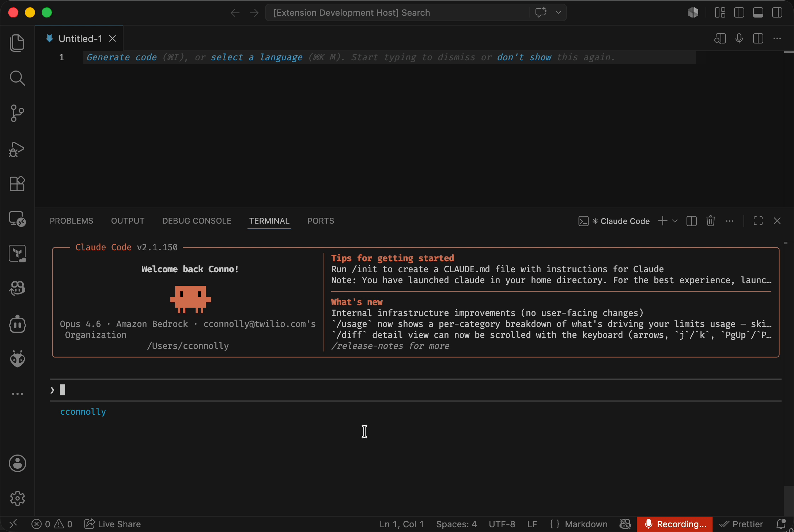Open the remote window indicator in the status bar
This screenshot has height=532, width=794.
pos(13,524)
